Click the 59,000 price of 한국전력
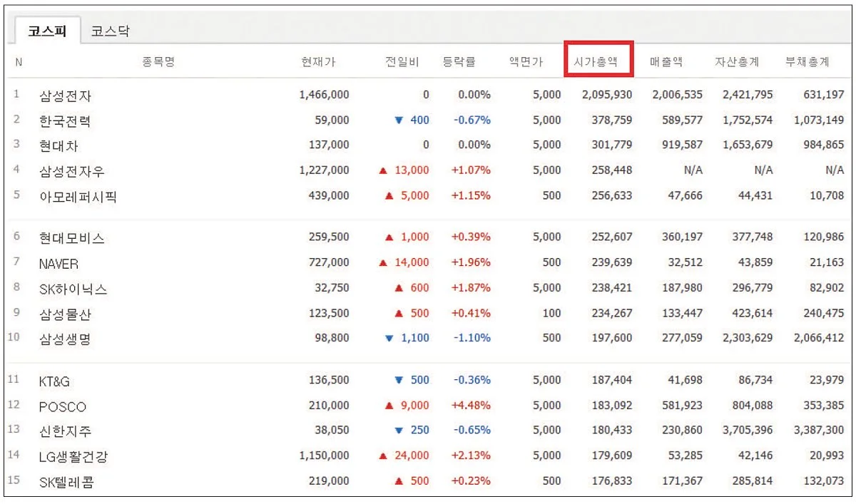This screenshot has height=504, width=856. tap(332, 120)
